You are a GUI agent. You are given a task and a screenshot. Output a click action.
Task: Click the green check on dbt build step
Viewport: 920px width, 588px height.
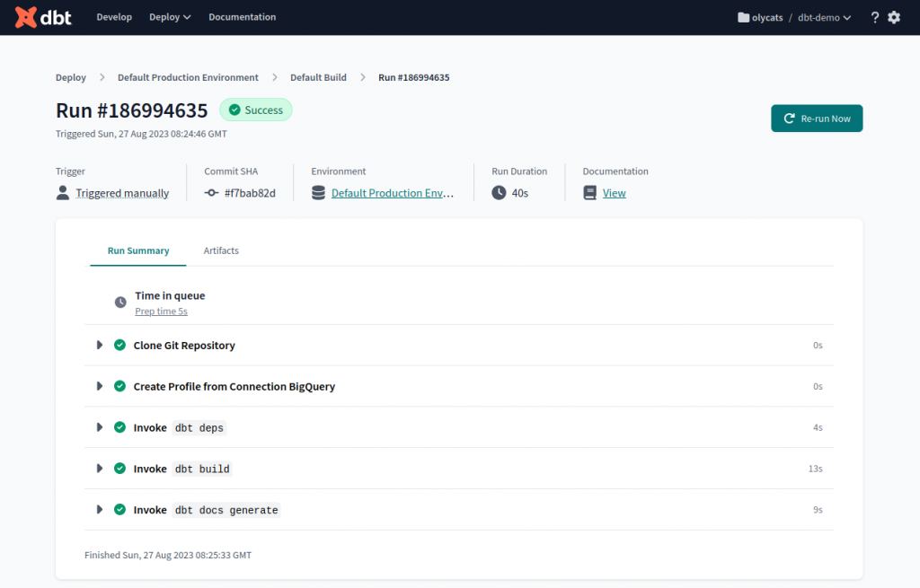click(x=119, y=468)
